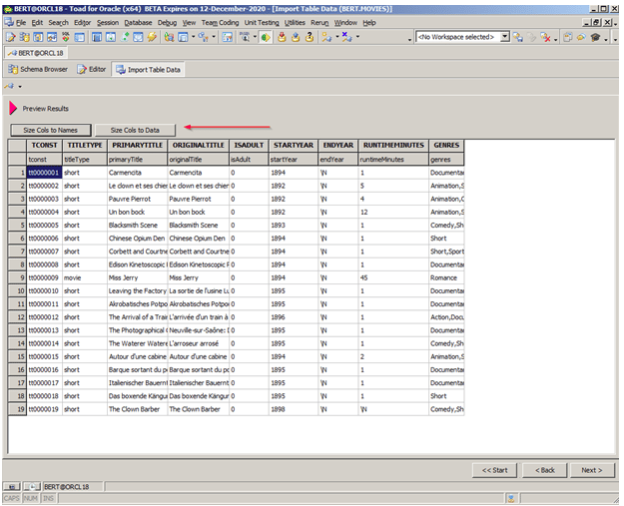Screen dimensions: 624x506
Task: Select the Import Table Data tab
Action: click(x=148, y=70)
